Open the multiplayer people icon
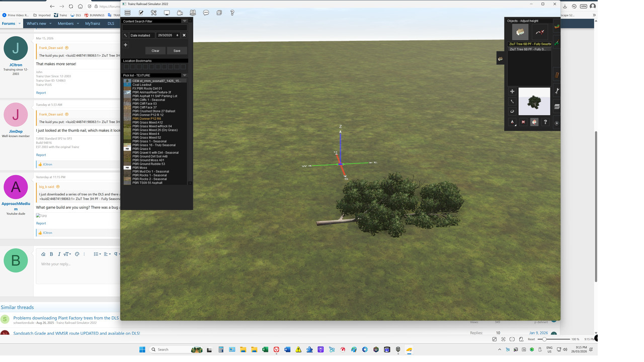 point(193,13)
